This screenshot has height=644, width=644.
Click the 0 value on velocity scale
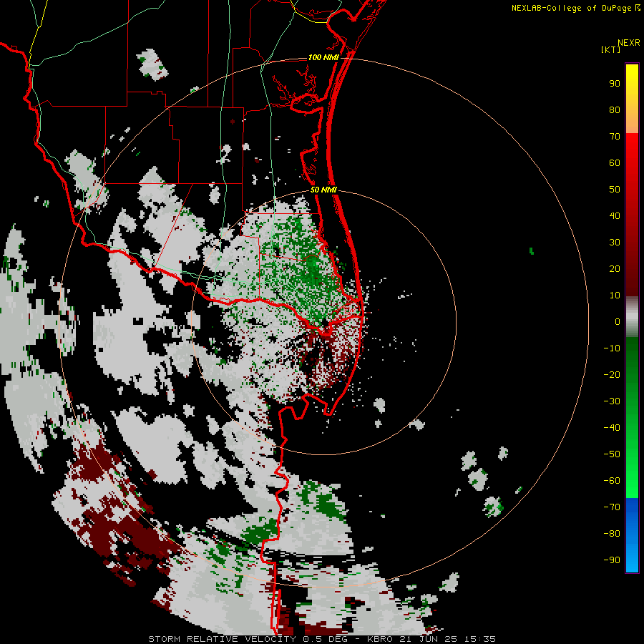[618, 322]
